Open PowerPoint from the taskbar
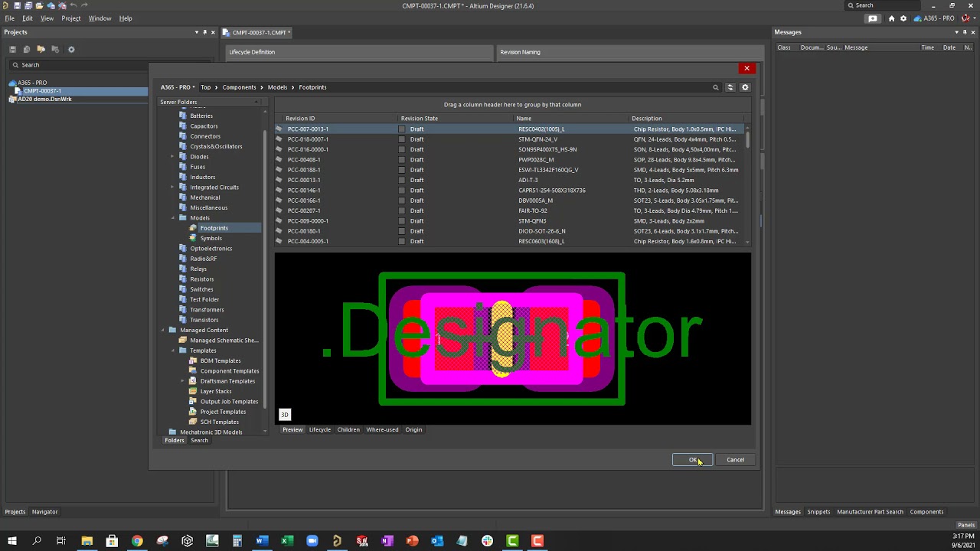The width and height of the screenshot is (980, 551). point(412,541)
